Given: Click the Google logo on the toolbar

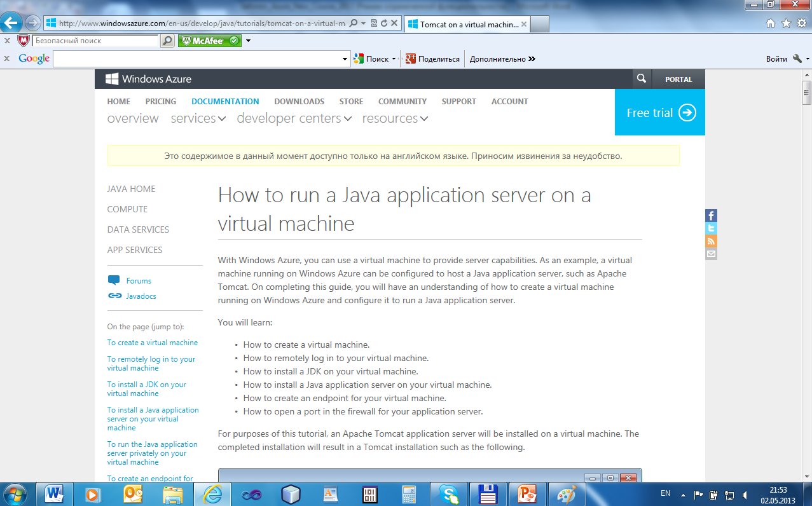Looking at the screenshot, I should pyautogui.click(x=34, y=58).
